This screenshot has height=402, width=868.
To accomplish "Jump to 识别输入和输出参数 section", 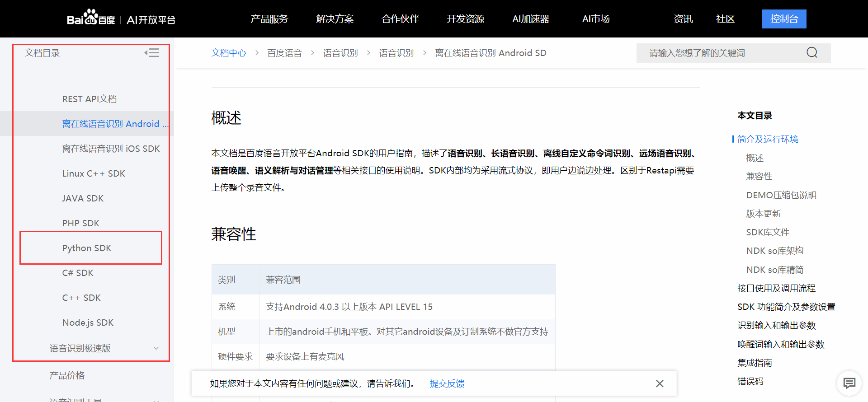I will click(x=777, y=325).
